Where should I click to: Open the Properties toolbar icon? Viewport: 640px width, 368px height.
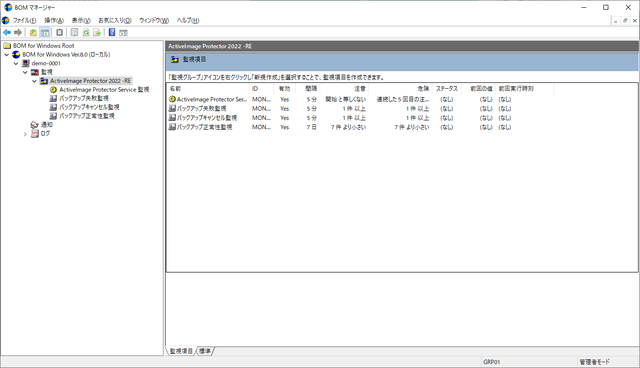pos(74,32)
